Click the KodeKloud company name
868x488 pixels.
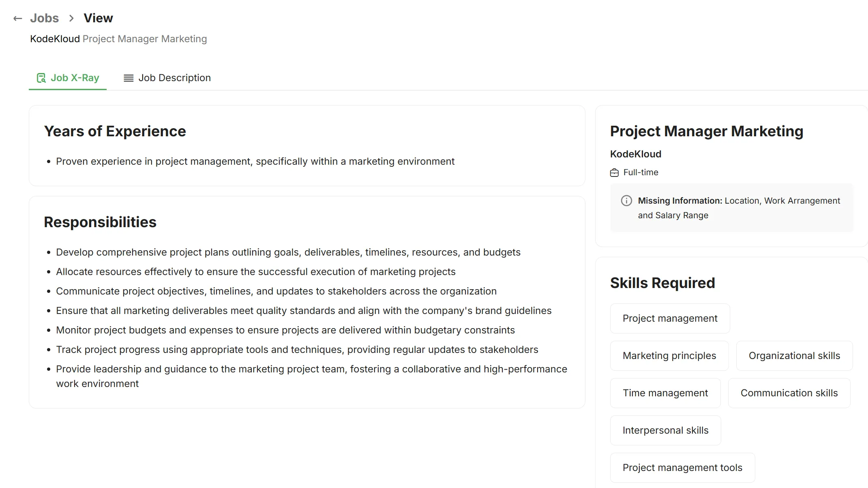coord(636,154)
